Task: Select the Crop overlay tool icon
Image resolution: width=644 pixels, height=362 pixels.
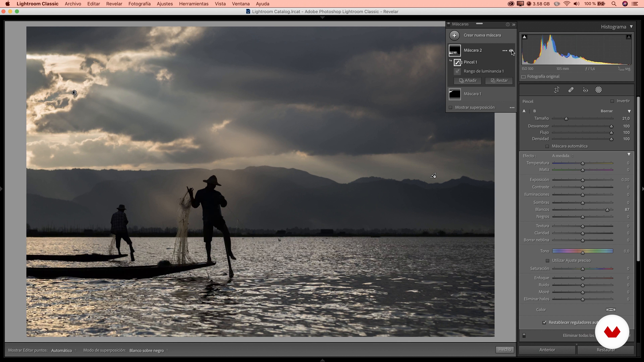Action: pyautogui.click(x=556, y=90)
